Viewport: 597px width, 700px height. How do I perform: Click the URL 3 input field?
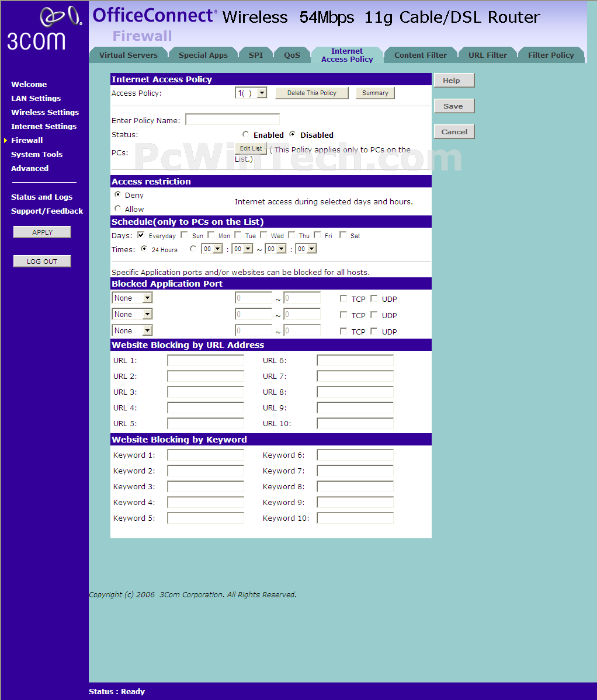point(206,392)
